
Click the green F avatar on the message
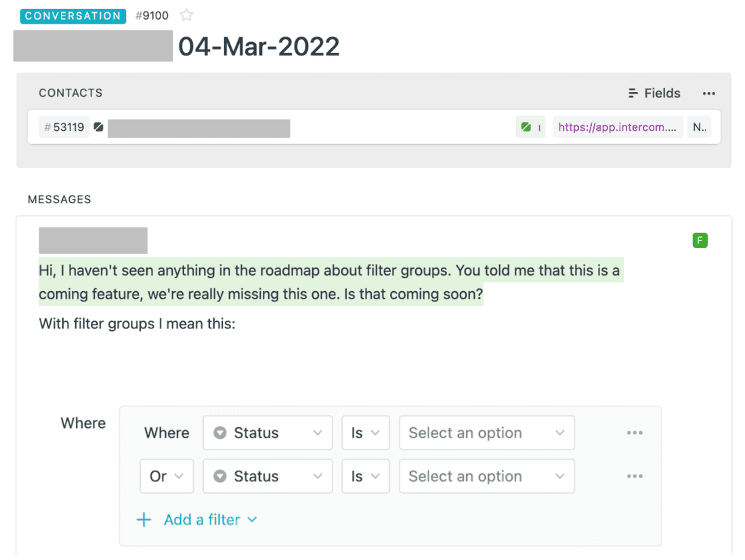700,240
